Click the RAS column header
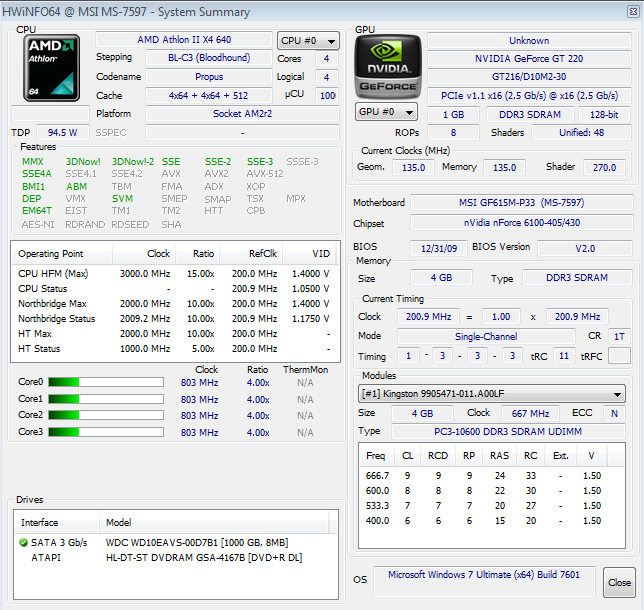This screenshot has height=610, width=644. click(499, 456)
